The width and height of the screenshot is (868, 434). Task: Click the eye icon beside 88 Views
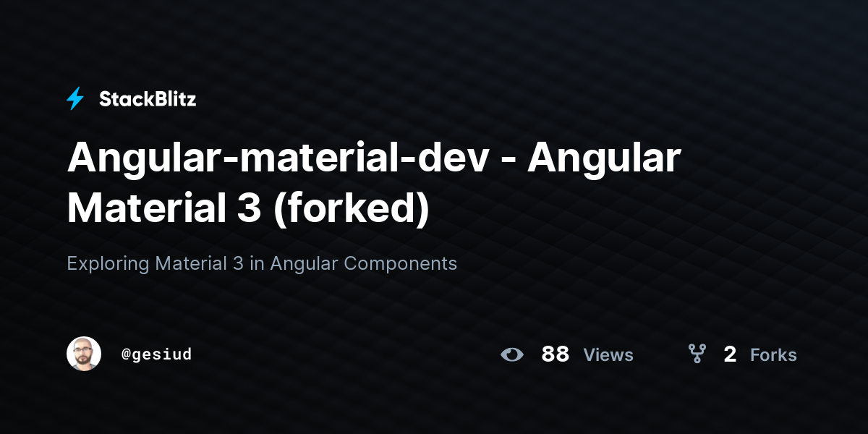tap(512, 354)
